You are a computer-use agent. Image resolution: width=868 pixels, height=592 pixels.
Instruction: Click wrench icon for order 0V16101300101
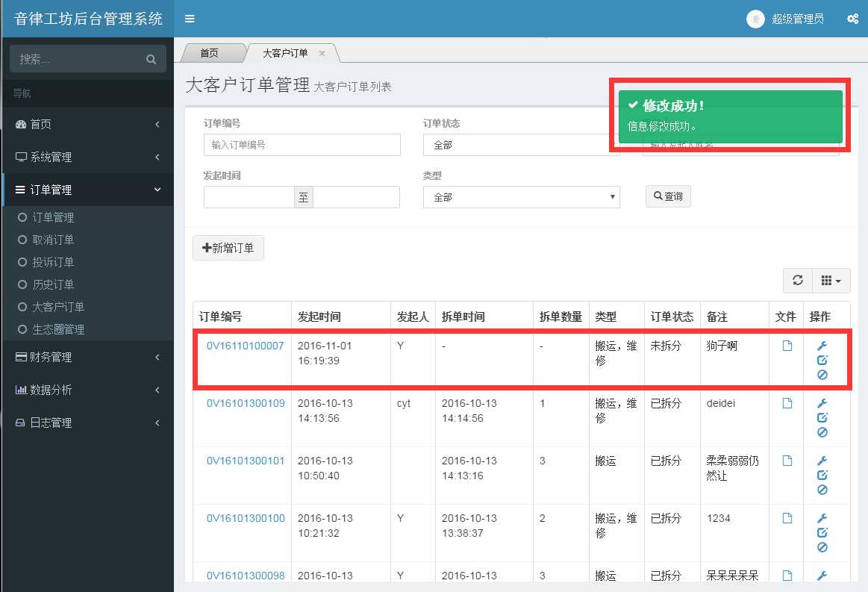822,461
